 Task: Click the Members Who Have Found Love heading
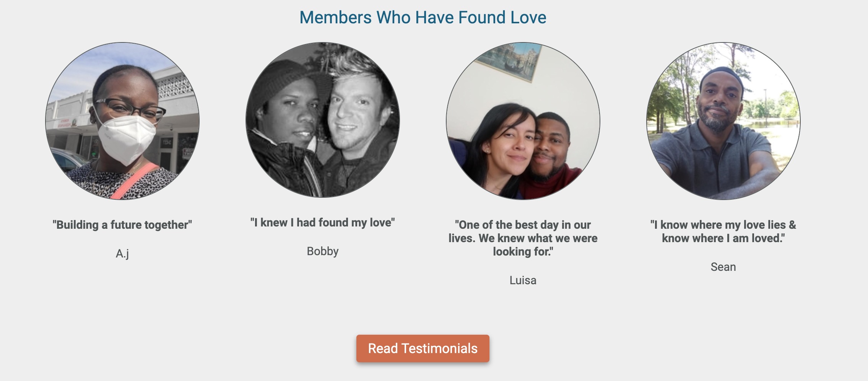[x=423, y=18]
